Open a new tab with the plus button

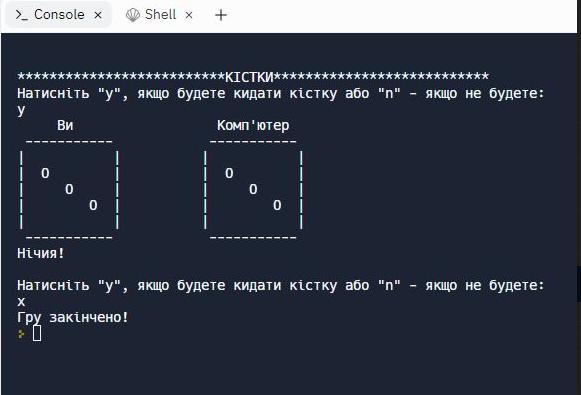[221, 15]
